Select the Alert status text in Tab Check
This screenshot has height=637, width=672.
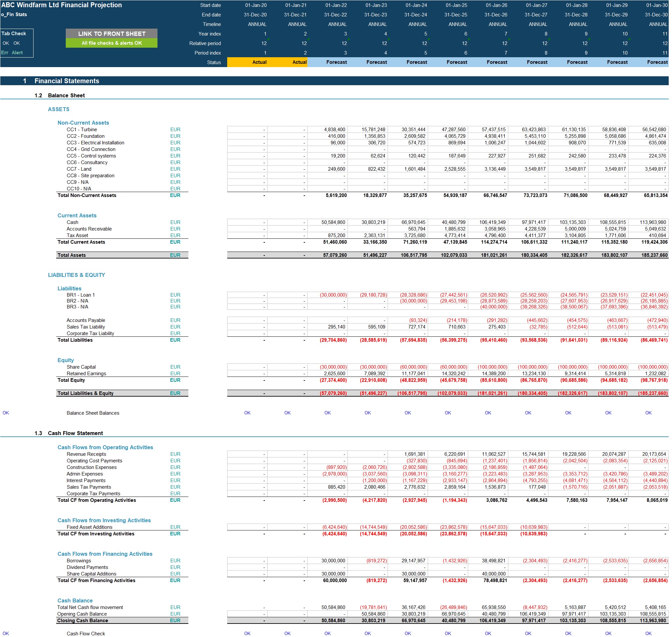click(17, 53)
